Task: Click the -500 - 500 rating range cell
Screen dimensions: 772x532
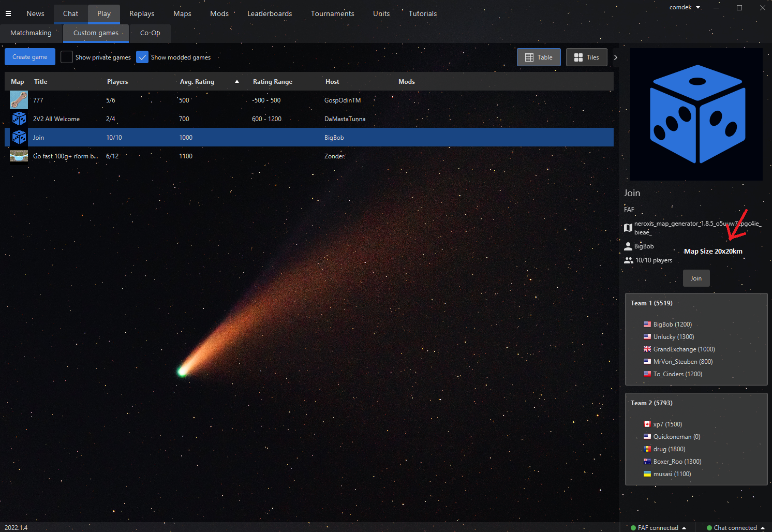Action: tap(266, 100)
